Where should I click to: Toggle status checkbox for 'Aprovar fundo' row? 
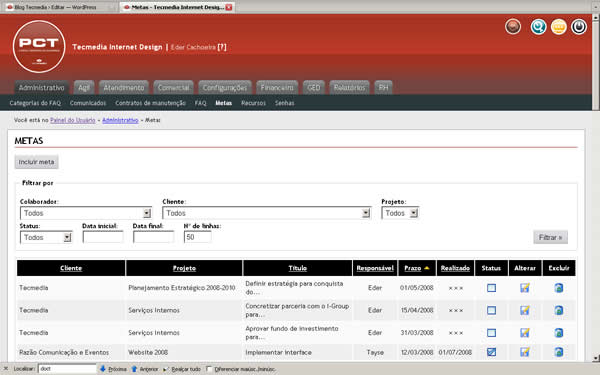click(491, 333)
